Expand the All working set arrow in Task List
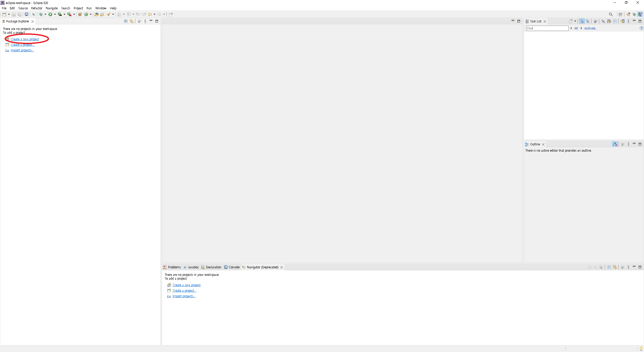Screen dimensions: 644x352 572,28
